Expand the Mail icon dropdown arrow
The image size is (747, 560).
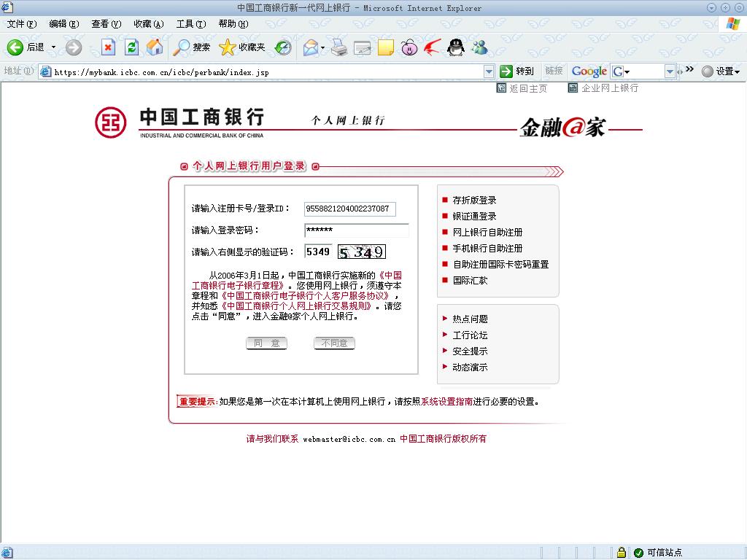pyautogui.click(x=323, y=47)
